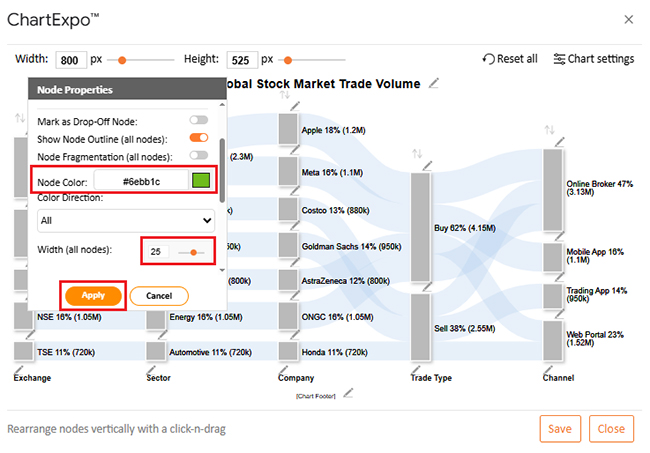Viewport: 650px width, 453px height.
Task: Click the chart title edit pencil
Action: pos(433,83)
